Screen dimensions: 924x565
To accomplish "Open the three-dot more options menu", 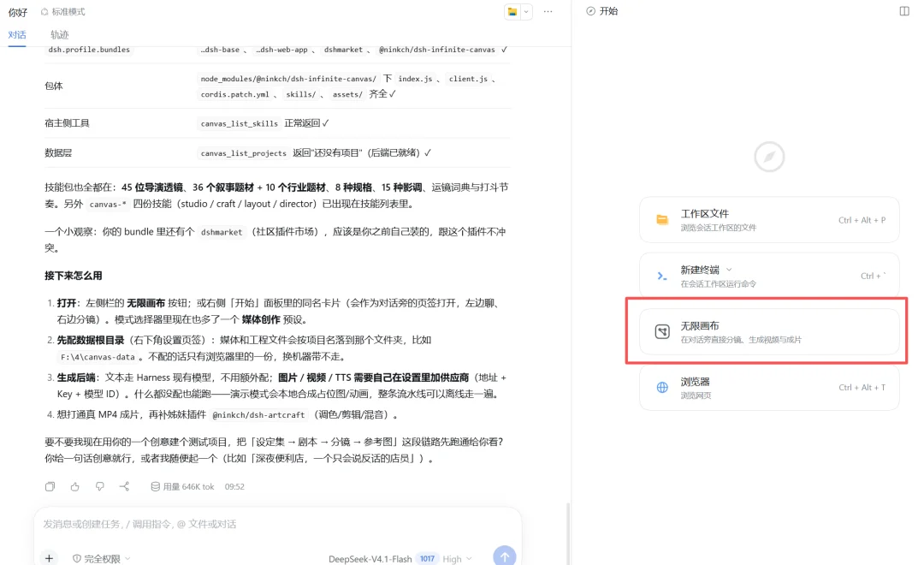I will pos(548,12).
